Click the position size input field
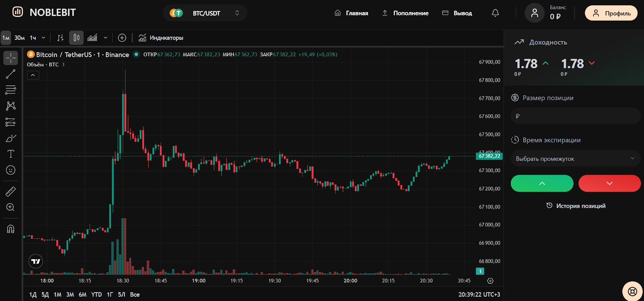The width and height of the screenshot is (644, 301). point(575,116)
